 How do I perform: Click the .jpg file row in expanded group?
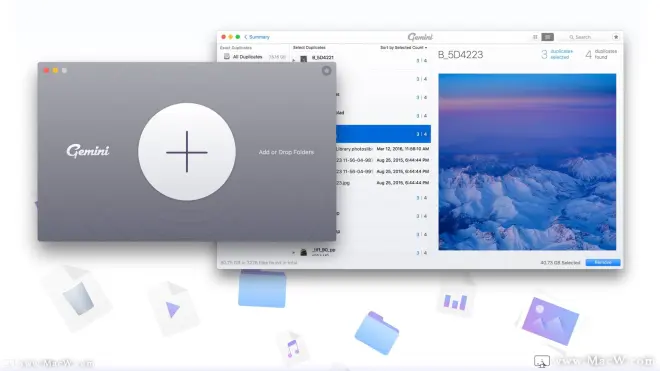pos(383,183)
